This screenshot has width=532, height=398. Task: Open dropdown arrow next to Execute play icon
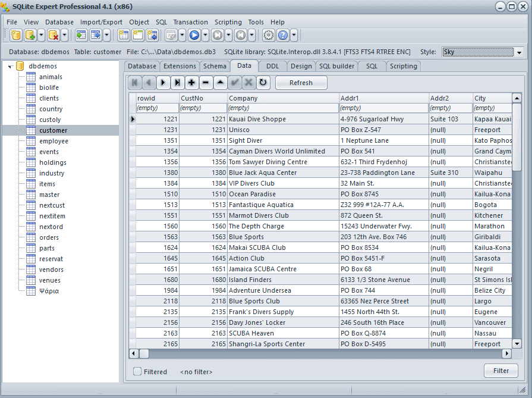(x=205, y=35)
